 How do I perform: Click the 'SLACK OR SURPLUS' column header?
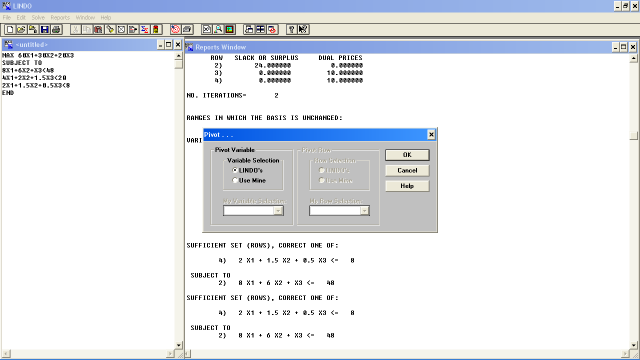click(x=267, y=58)
